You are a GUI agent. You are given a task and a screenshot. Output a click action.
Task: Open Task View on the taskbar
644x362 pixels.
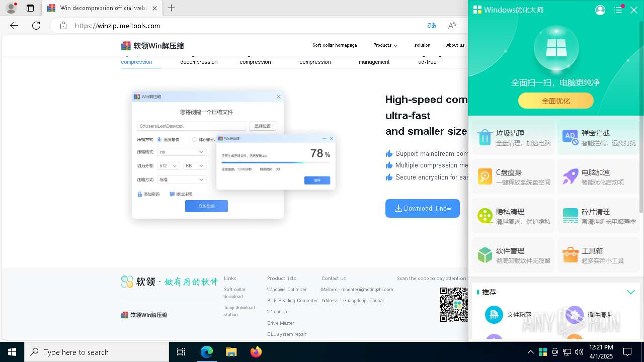[x=181, y=352]
